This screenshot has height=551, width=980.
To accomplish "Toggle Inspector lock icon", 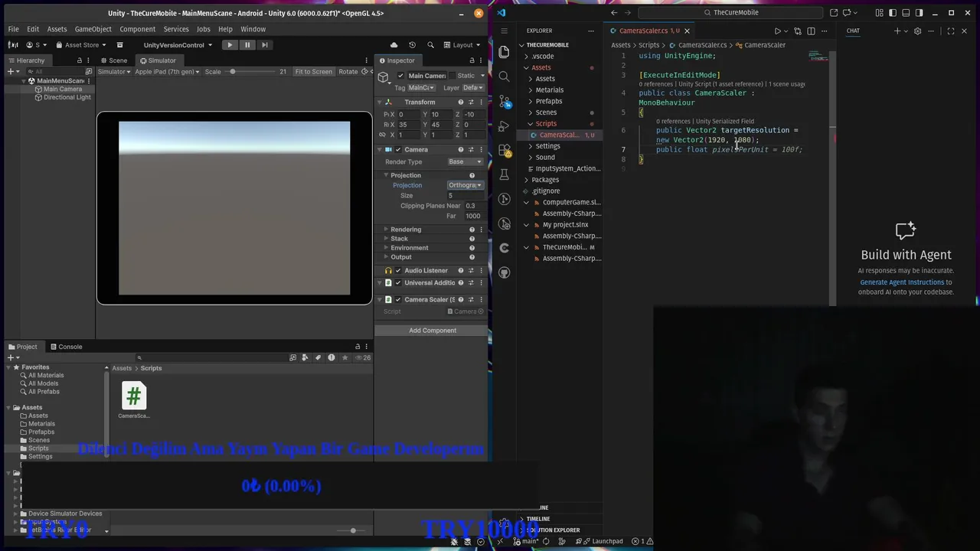I will pos(470,60).
